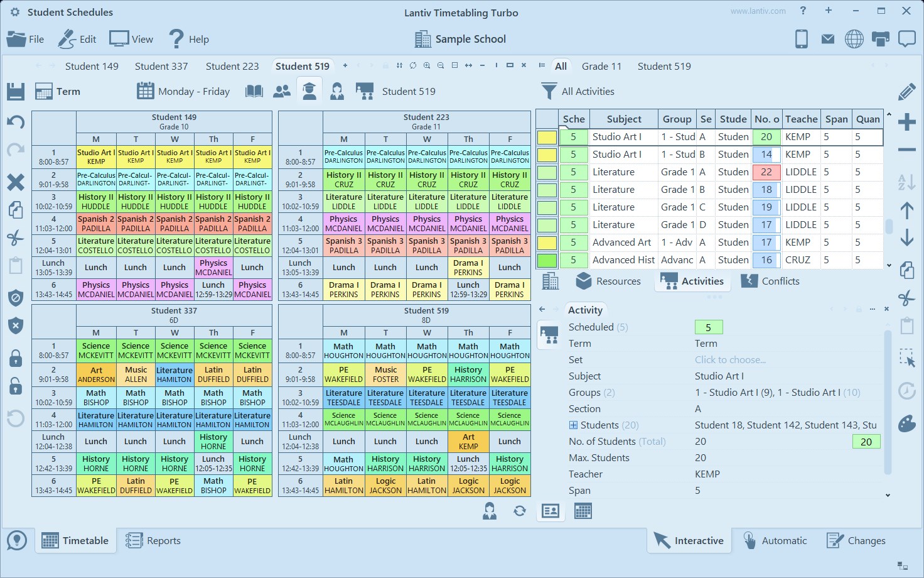Viewport: 924px width, 578px height.
Task: Open the Changes panel
Action: [x=856, y=540]
